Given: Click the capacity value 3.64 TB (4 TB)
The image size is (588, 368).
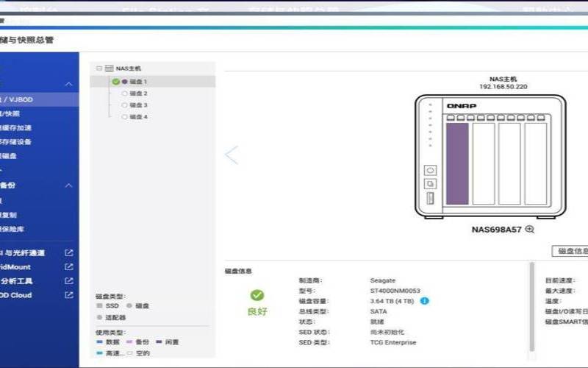Looking at the screenshot, I should [392, 301].
